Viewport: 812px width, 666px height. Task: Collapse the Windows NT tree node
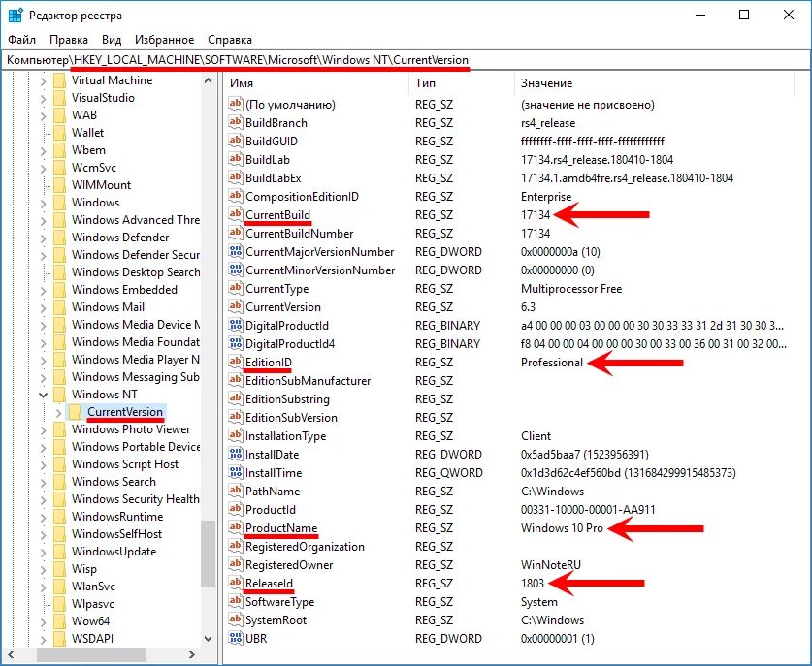click(x=44, y=395)
